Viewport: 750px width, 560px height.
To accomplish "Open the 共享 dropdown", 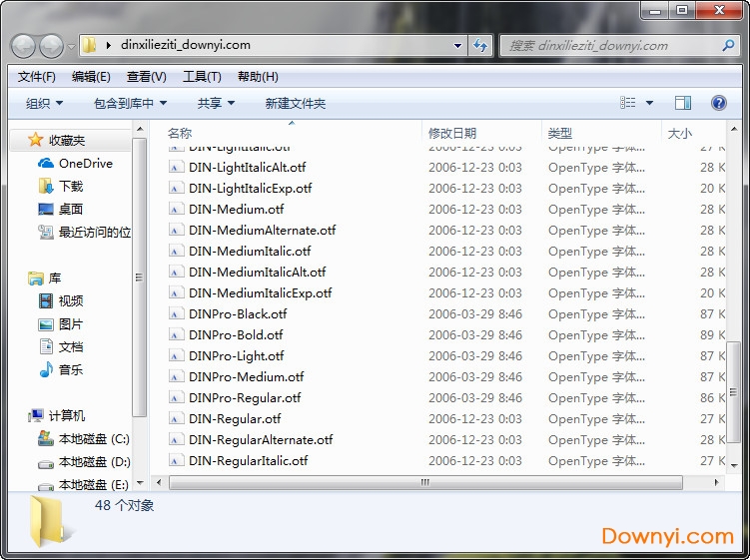I will pyautogui.click(x=216, y=103).
